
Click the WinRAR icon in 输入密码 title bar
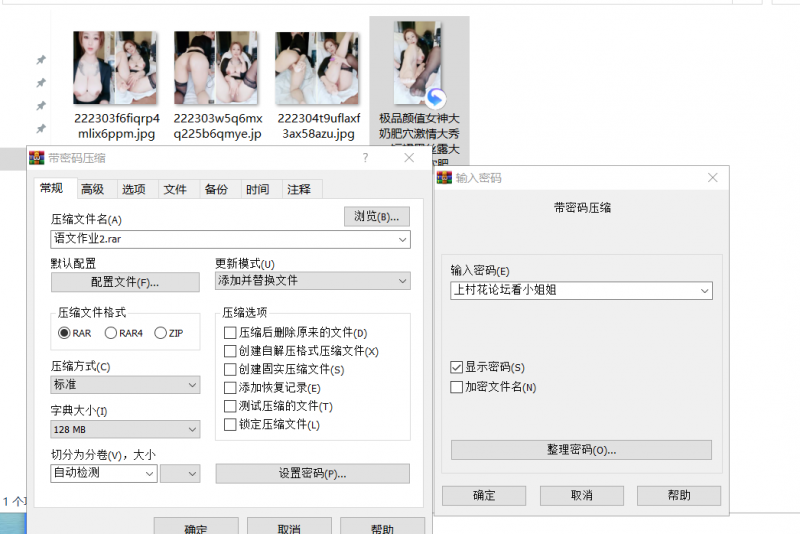tap(444, 177)
